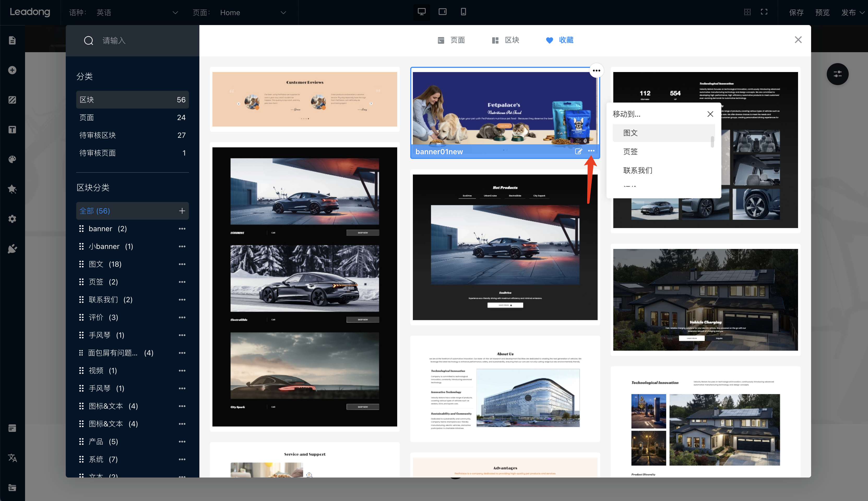Expand the 发布 publish dropdown arrow
This screenshot has width=868, height=501.
click(x=862, y=13)
